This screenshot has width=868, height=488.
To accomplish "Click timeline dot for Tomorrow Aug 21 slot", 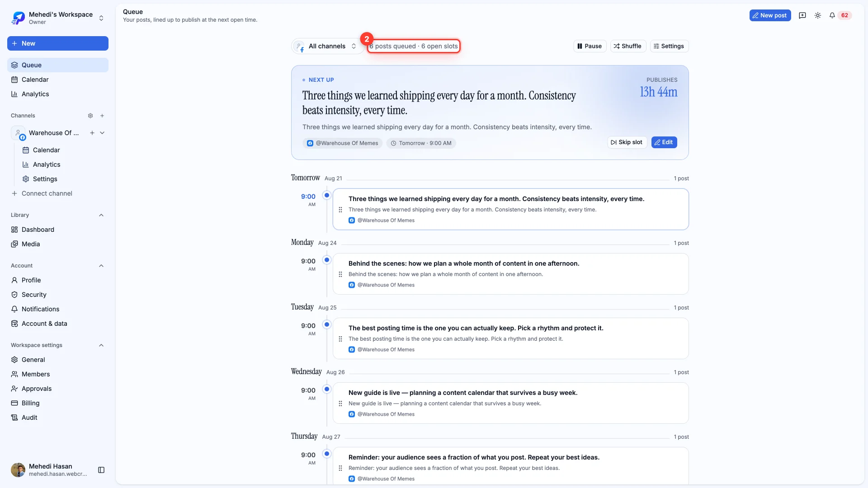I will tap(327, 195).
